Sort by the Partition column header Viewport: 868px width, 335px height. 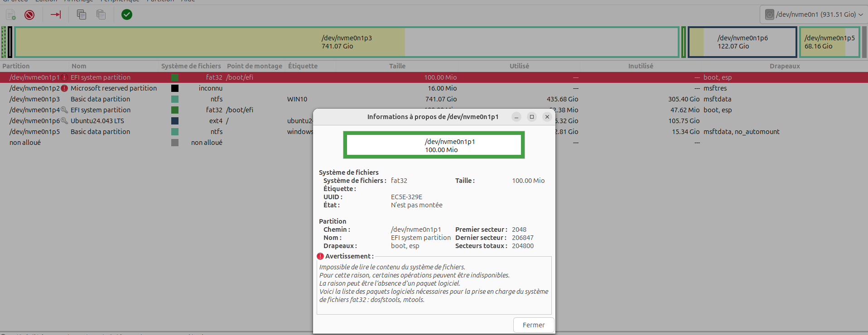(x=16, y=66)
